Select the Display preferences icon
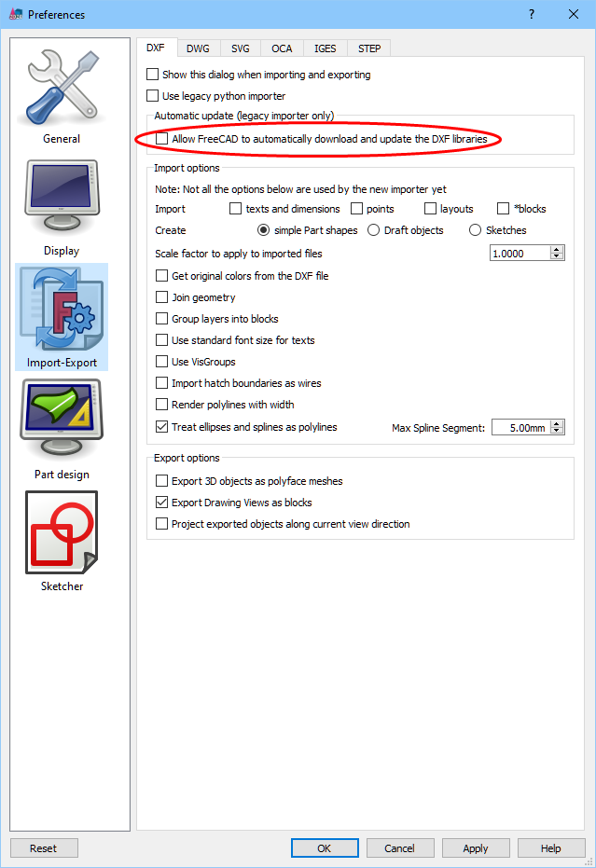 [62, 207]
